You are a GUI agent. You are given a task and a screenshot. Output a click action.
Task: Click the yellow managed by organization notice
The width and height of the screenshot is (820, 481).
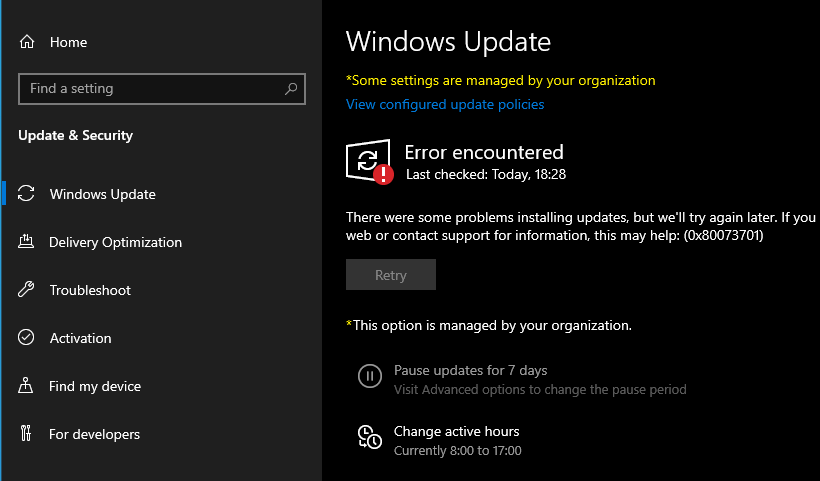point(500,81)
